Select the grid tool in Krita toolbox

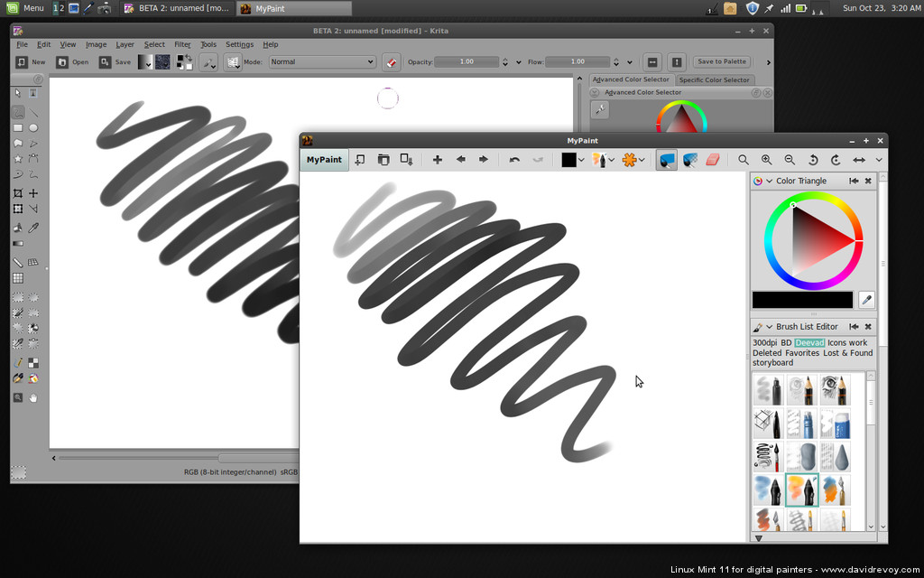coord(18,278)
